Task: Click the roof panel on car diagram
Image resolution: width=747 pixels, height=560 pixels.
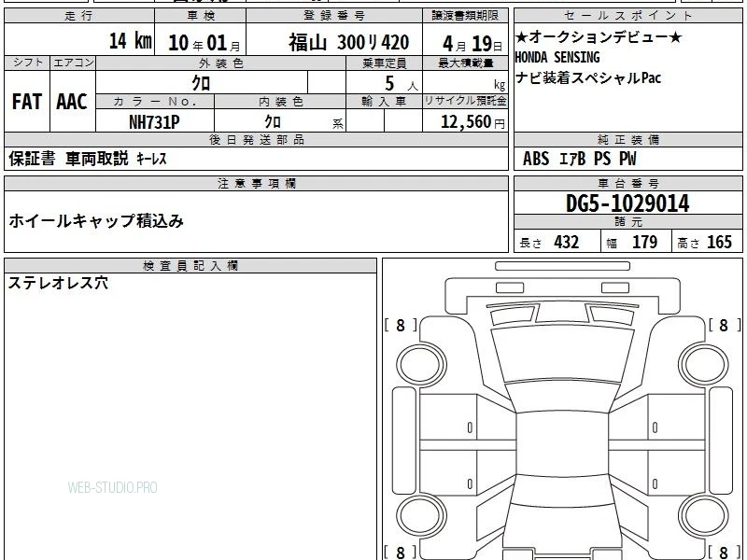Action: (563, 444)
